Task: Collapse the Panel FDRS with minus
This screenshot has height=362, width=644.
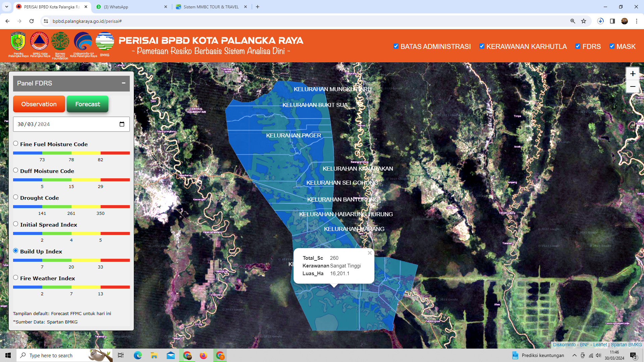Action: click(123, 83)
